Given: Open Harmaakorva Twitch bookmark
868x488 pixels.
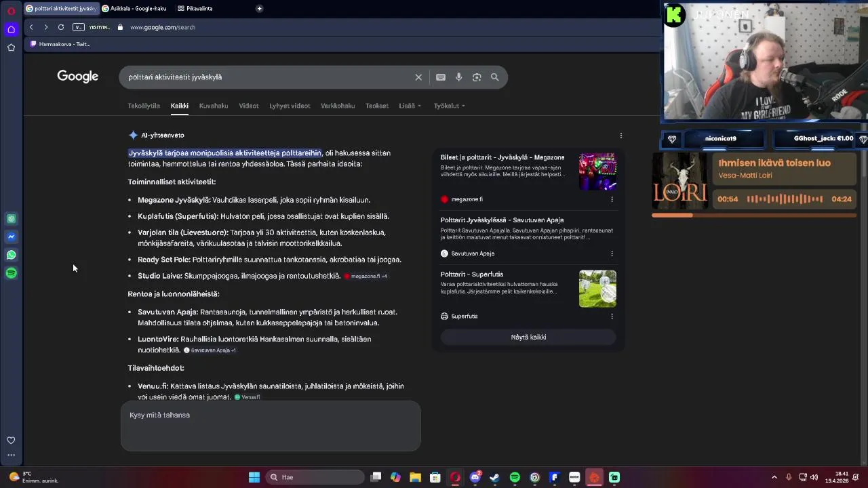Looking at the screenshot, I should (x=60, y=44).
